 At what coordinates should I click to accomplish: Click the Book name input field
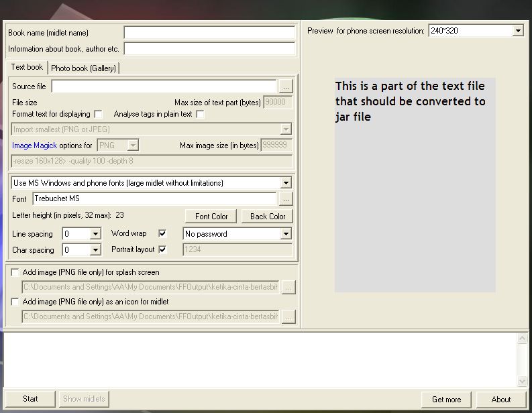coord(209,33)
